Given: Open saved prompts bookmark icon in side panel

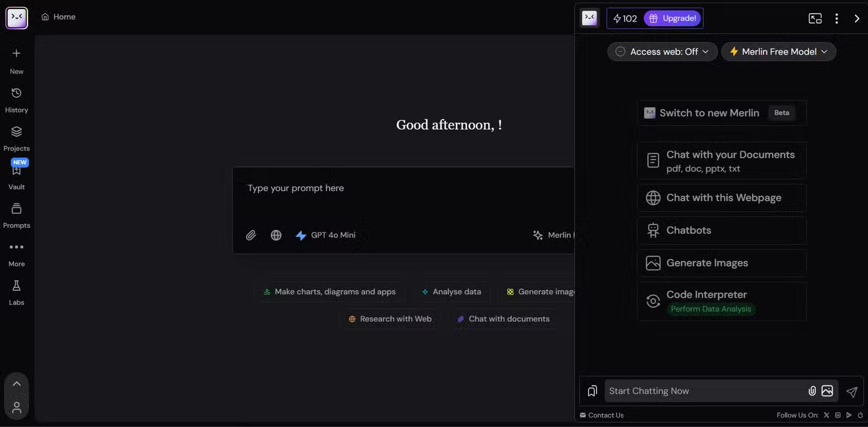Looking at the screenshot, I should (592, 391).
